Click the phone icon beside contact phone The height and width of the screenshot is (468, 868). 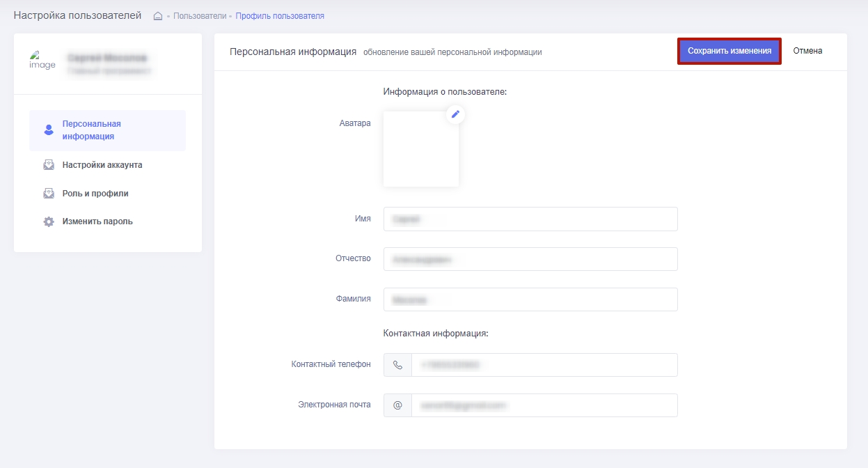397,365
